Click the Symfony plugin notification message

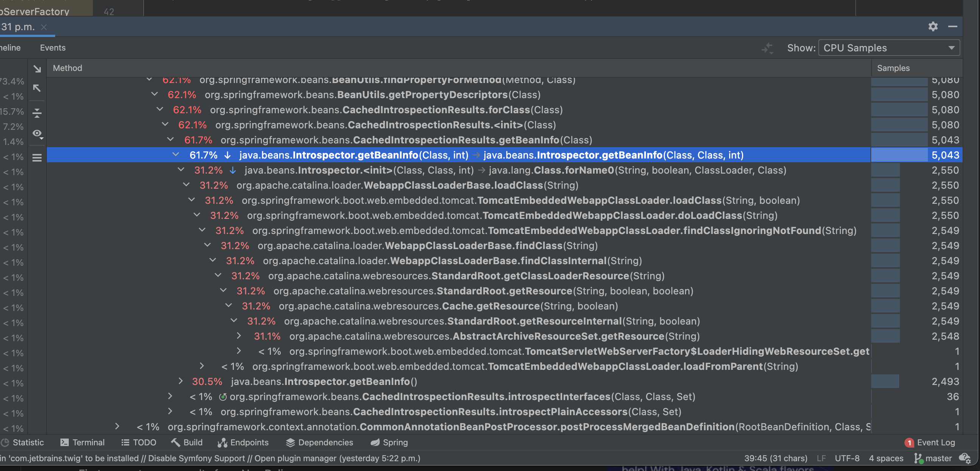pyautogui.click(x=210, y=459)
